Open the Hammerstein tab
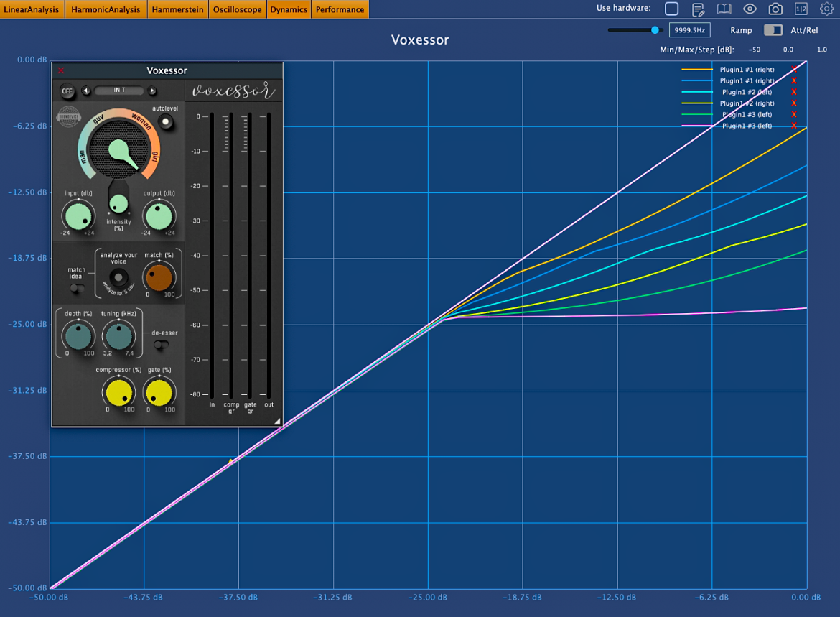Viewport: 840px width, 617px height. pyautogui.click(x=177, y=9)
